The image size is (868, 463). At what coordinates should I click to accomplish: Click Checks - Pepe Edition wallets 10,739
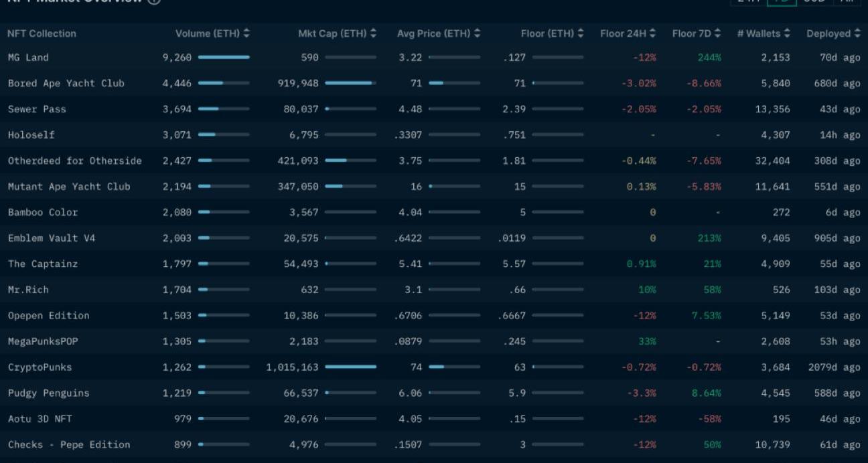click(772, 444)
